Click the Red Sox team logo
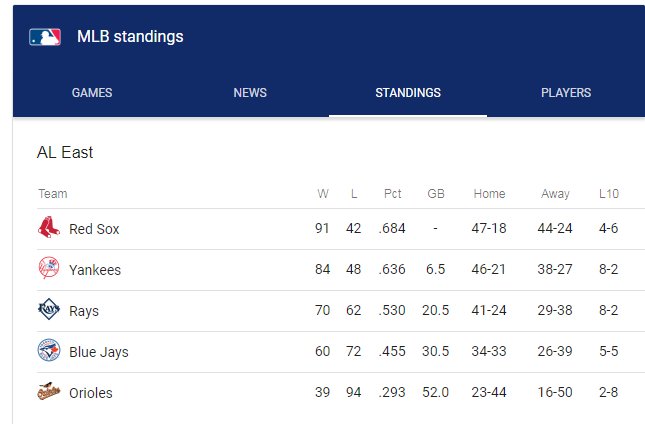This screenshot has height=424, width=645. [49, 227]
